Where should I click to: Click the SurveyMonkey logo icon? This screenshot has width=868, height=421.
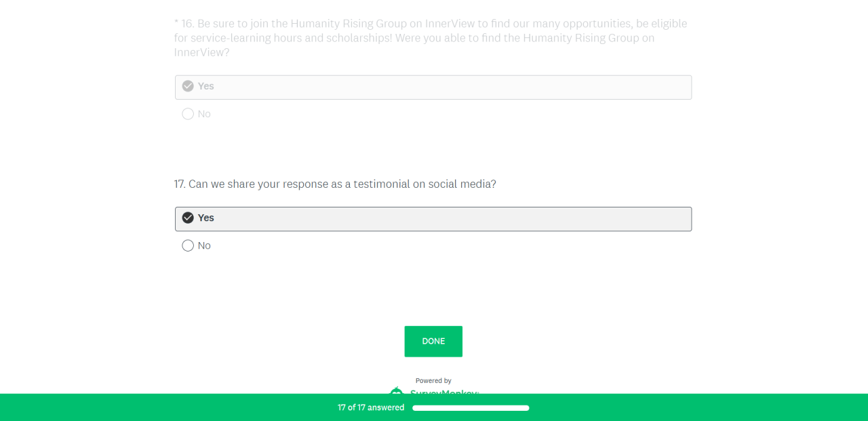[397, 390]
